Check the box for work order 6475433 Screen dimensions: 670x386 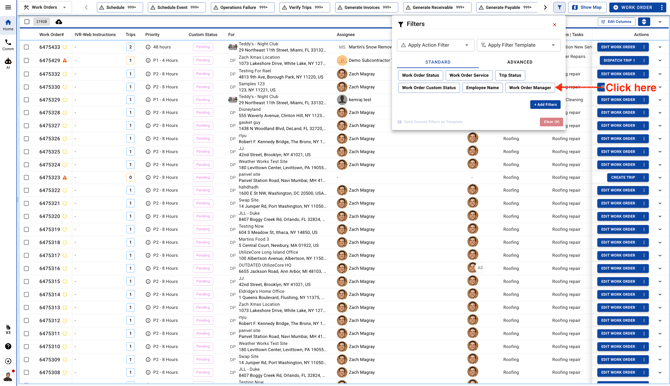[26, 47]
